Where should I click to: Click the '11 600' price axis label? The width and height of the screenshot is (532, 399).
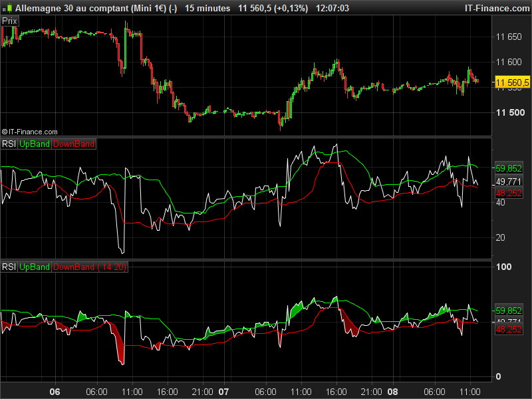(509, 62)
